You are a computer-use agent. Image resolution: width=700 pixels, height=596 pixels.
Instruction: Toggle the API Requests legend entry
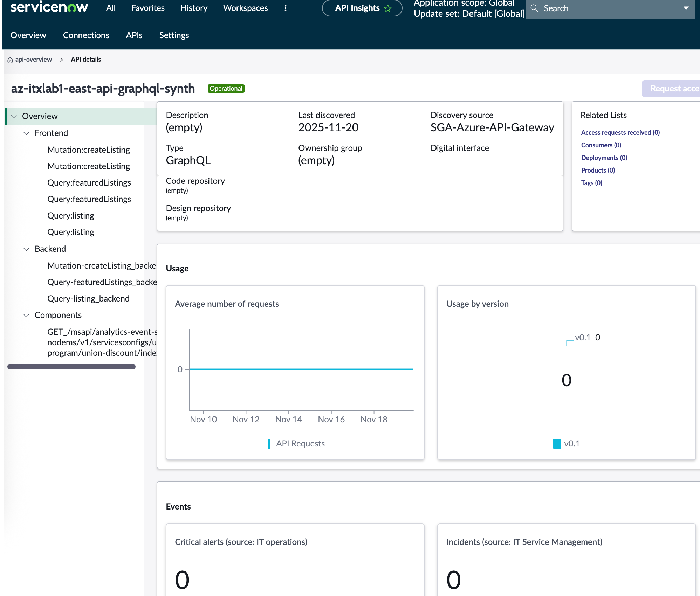(297, 444)
